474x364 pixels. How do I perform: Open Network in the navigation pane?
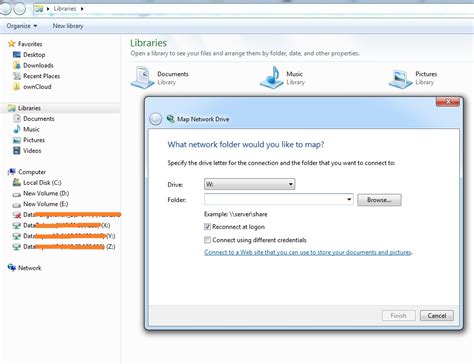pos(29,268)
